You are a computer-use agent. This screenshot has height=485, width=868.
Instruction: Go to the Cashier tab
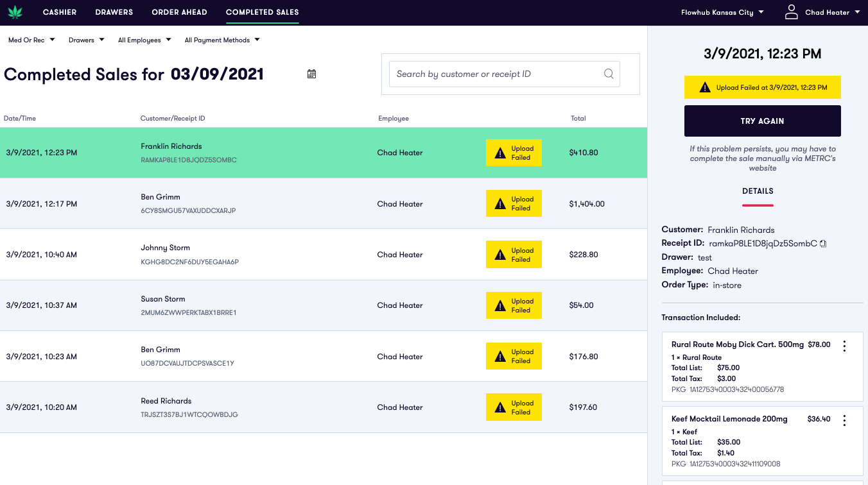point(60,12)
